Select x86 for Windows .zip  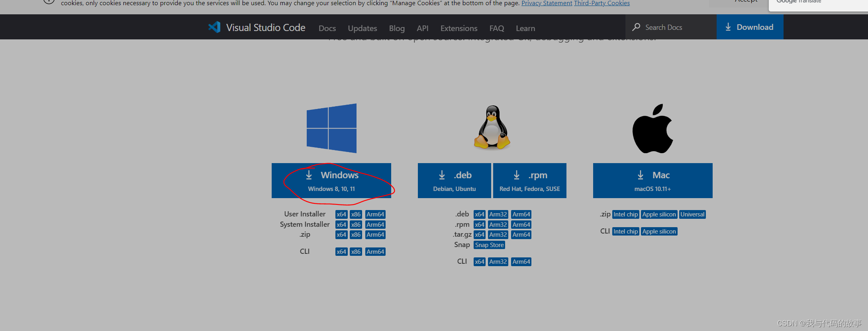coord(356,235)
